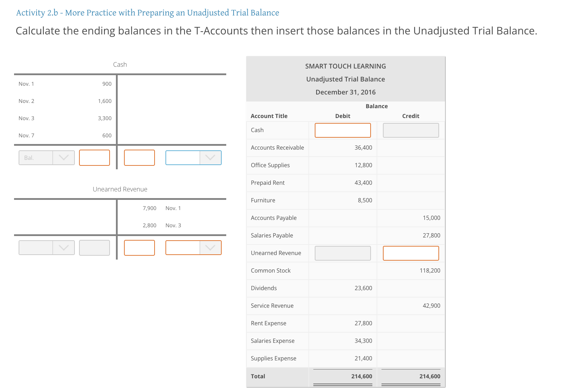The image size is (574, 392).
Task: Click the Unadjusted Trial Balance heading in table
Action: click(x=346, y=79)
